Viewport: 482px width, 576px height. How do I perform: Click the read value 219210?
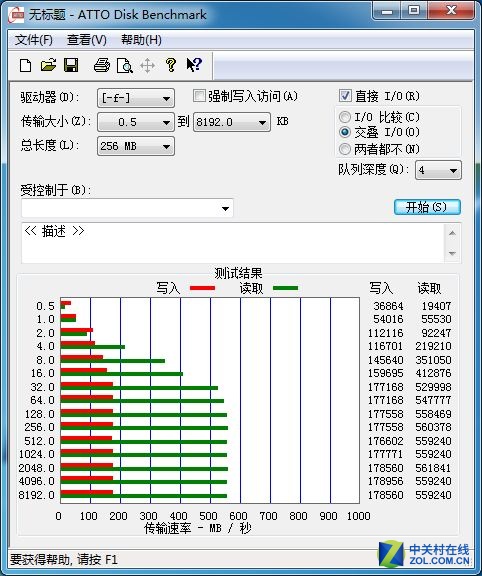point(433,346)
